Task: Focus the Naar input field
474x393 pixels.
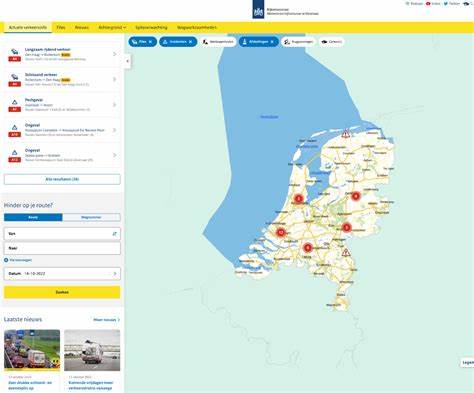Action: [62, 248]
